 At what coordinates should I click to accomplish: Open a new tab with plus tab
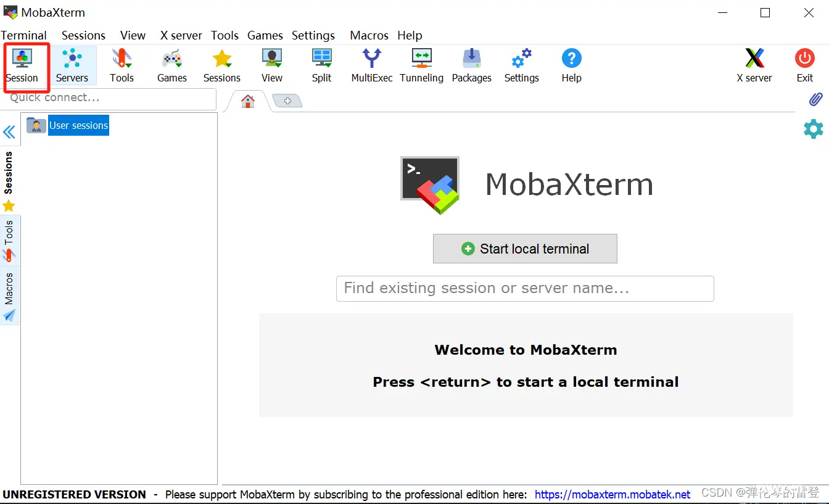click(x=287, y=101)
